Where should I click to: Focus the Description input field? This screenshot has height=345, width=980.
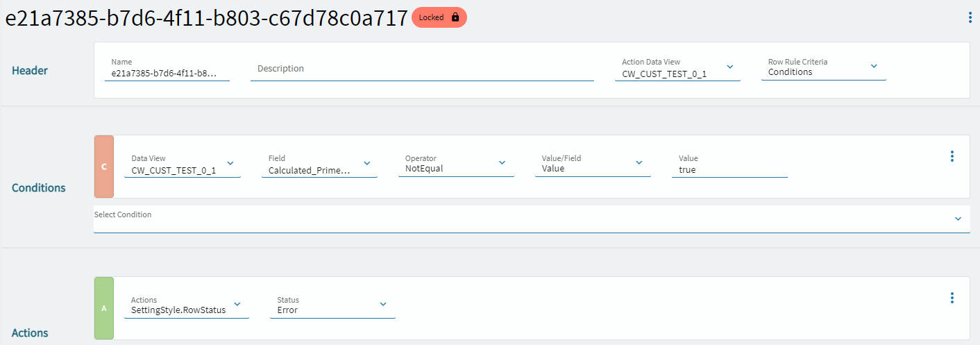422,69
